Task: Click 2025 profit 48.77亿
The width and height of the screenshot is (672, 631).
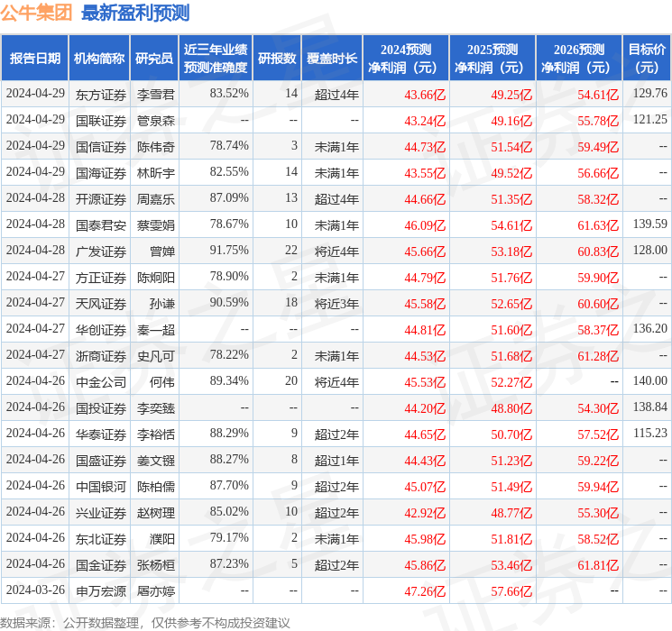Action: click(x=511, y=513)
